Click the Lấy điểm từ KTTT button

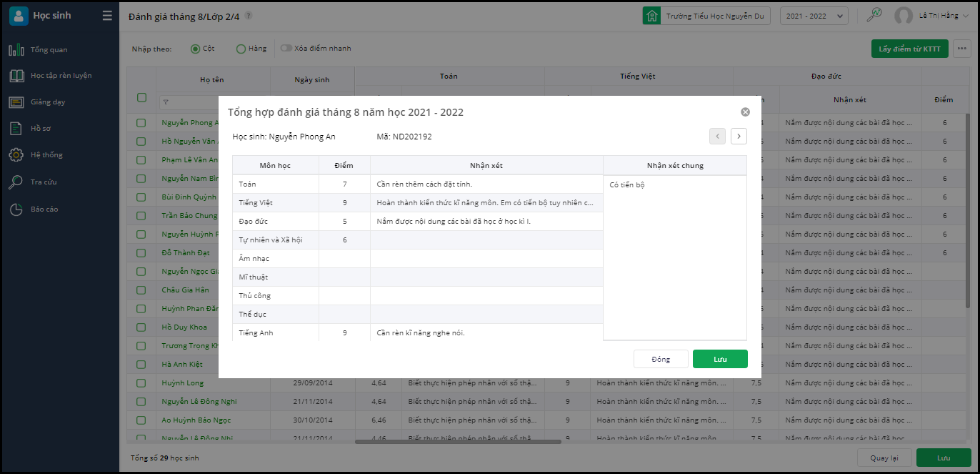pos(909,49)
